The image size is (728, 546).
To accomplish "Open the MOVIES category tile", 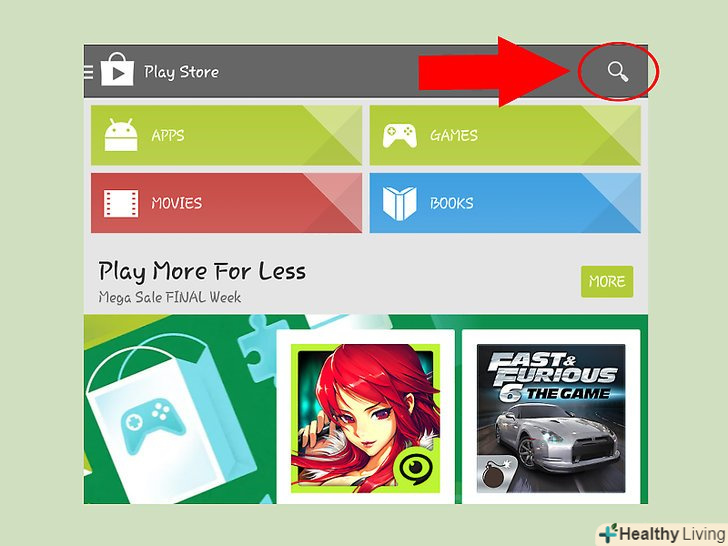I will tap(226, 203).
